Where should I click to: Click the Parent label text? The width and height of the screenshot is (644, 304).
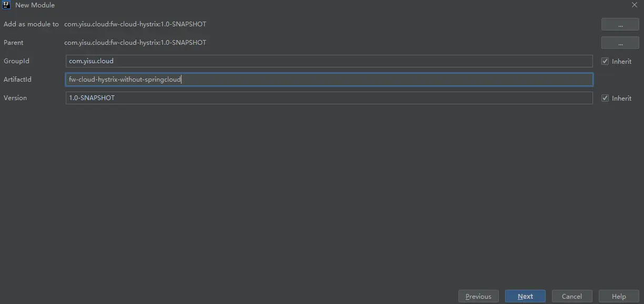tap(14, 43)
